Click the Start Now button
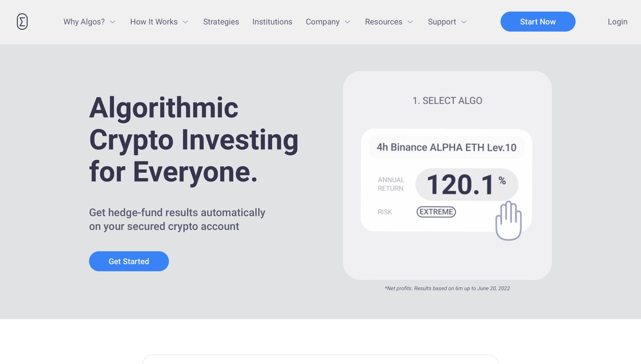Screen dimensions: 641x364 click(538, 22)
